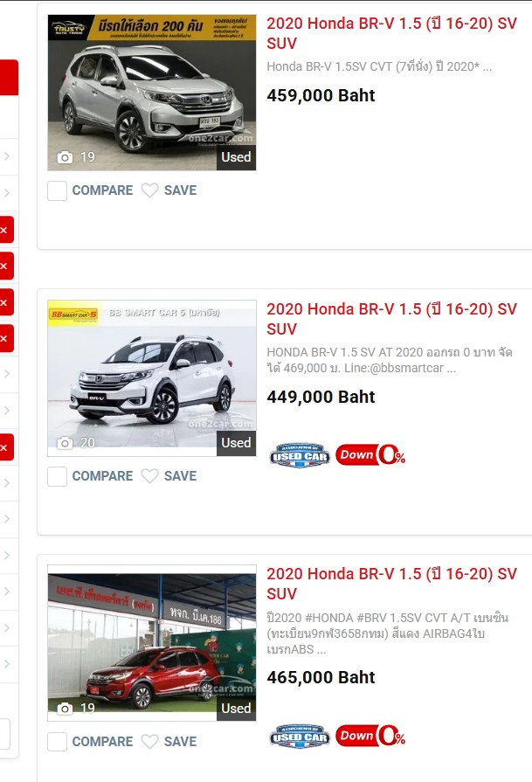Click the 449,000 Baht price

[321, 397]
